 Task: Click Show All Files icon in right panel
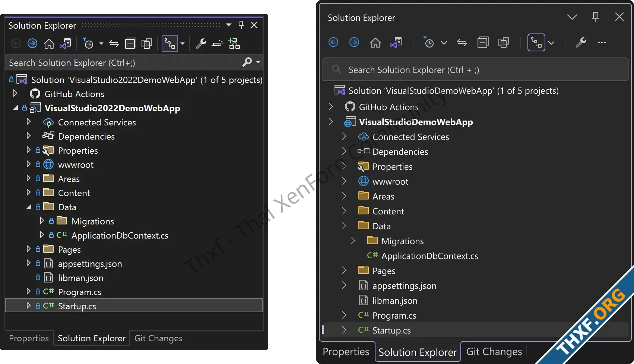[504, 42]
